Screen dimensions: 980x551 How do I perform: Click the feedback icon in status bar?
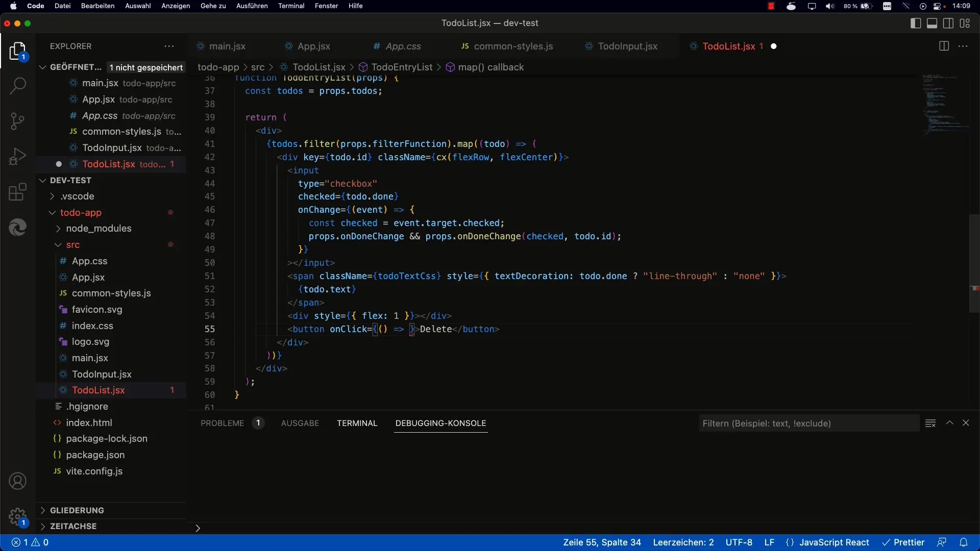[942, 542]
